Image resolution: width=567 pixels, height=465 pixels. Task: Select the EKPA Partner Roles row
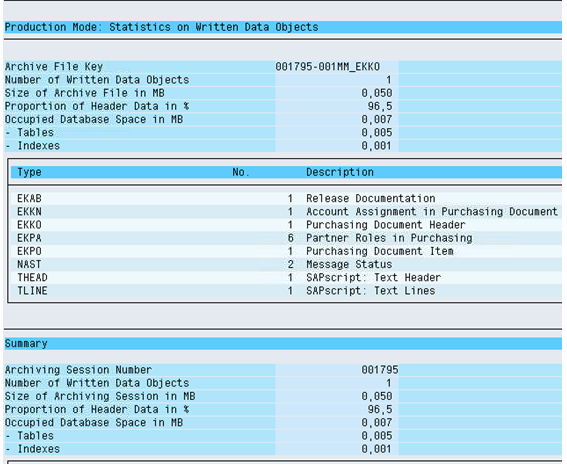(x=286, y=238)
